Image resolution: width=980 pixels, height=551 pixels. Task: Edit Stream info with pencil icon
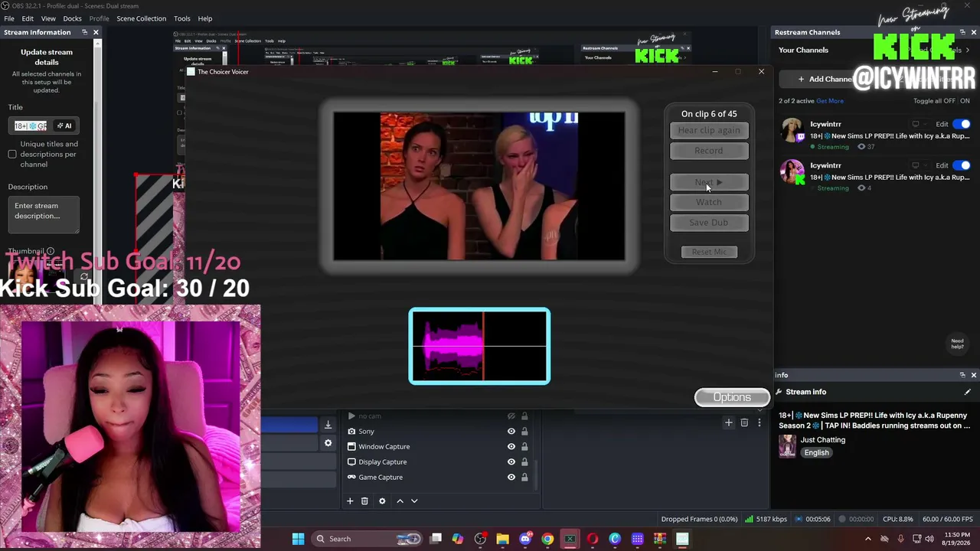[968, 392]
